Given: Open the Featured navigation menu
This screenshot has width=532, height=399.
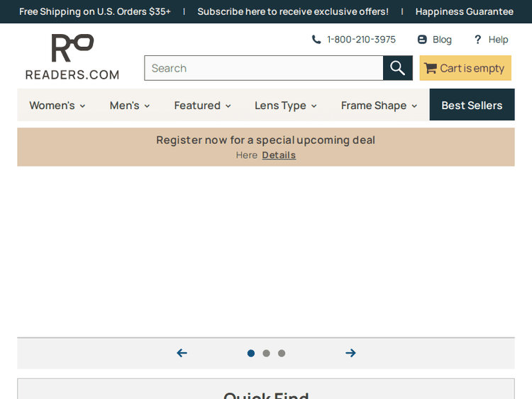Looking at the screenshot, I should [203, 106].
